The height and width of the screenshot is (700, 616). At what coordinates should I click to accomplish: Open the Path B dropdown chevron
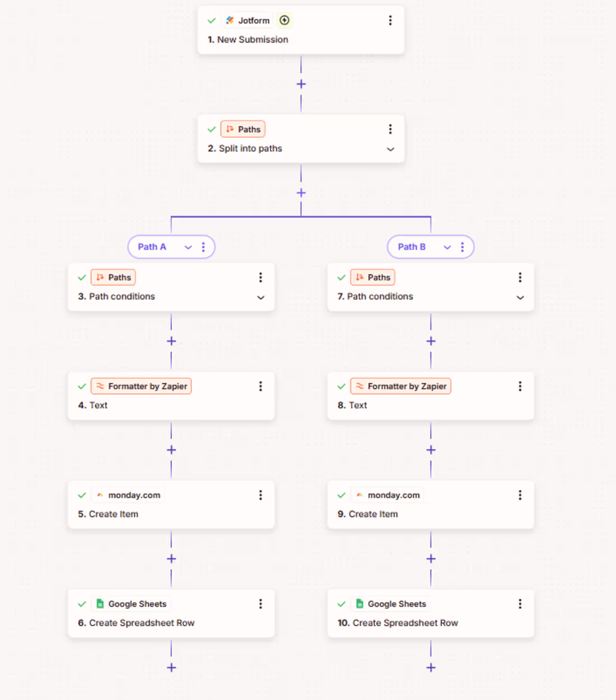pos(447,247)
